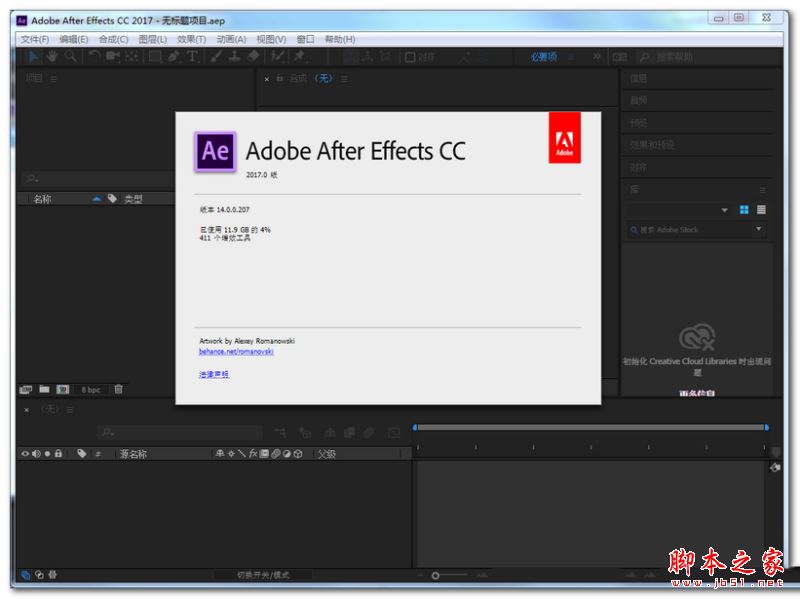
Task: Select the Unified Camera tool
Action: [x=113, y=57]
